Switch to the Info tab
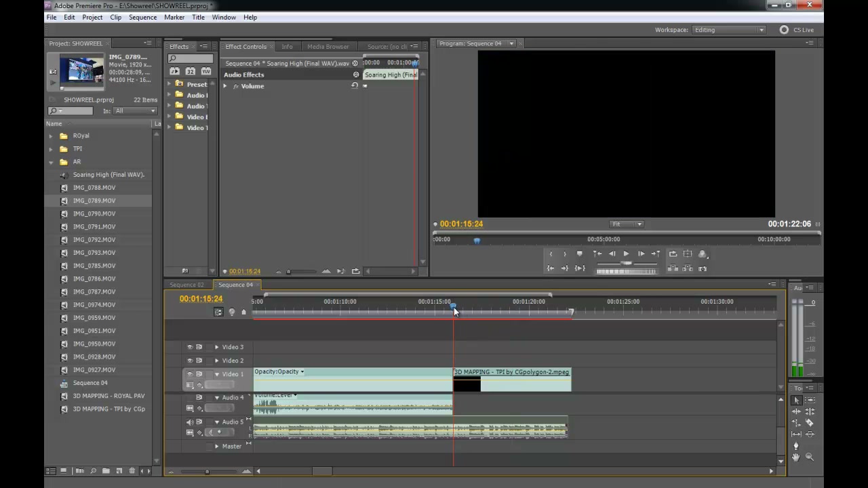 pos(287,47)
